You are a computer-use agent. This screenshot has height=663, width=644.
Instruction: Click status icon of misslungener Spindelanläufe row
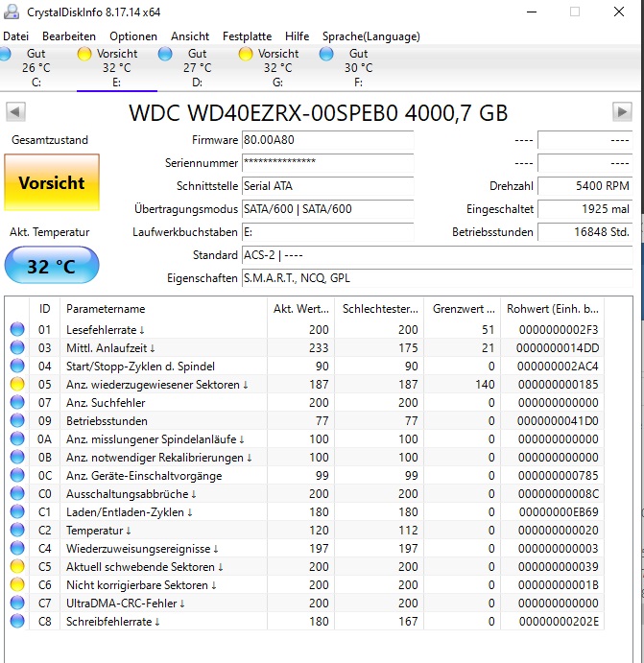tap(17, 438)
